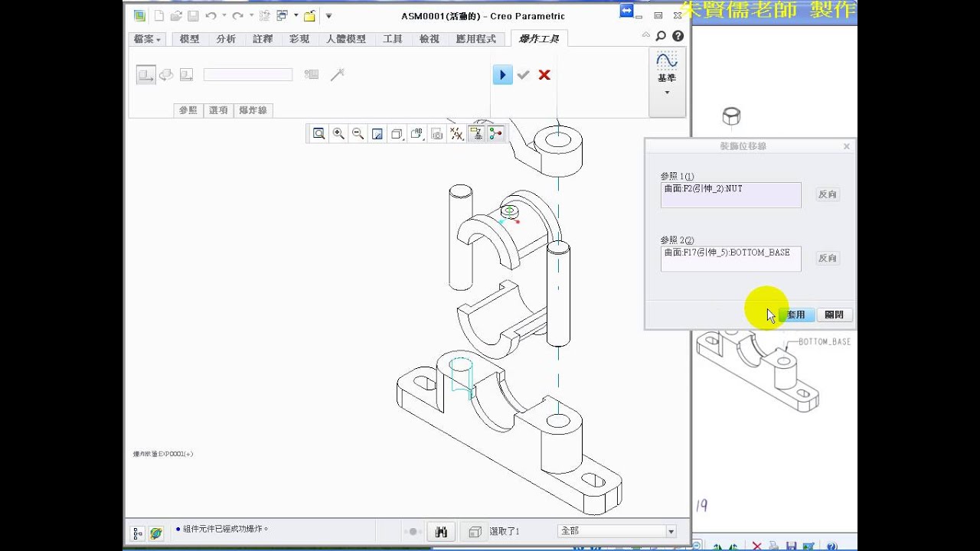Toggle the browser icon in status bar
This screenshot has width=980, height=551.
point(156,533)
